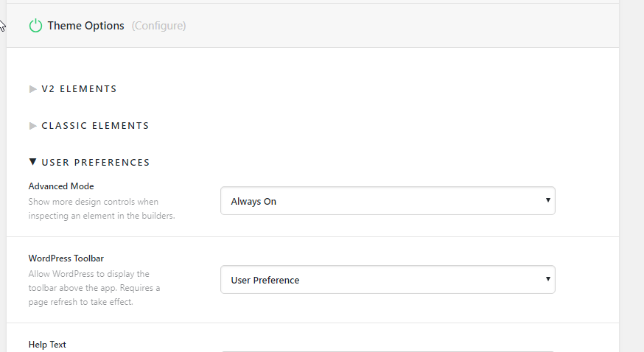Expand Classic Elements using its triangle arrow
The width and height of the screenshot is (644, 352).
coord(33,126)
